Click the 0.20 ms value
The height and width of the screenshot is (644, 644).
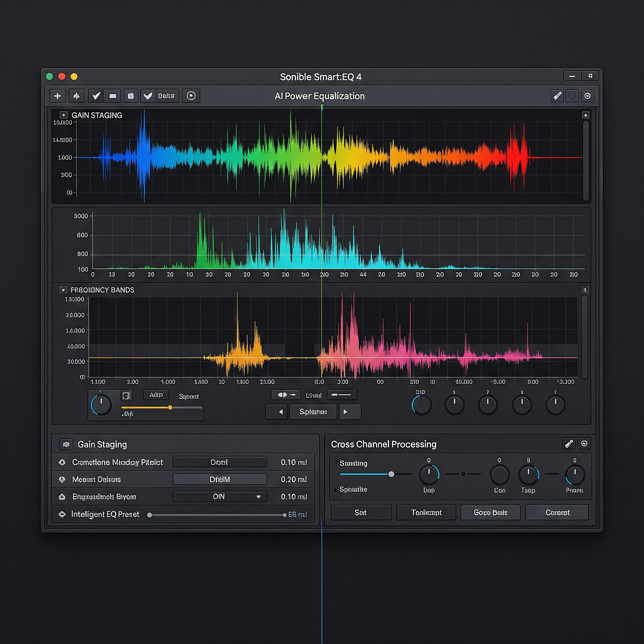coord(294,479)
